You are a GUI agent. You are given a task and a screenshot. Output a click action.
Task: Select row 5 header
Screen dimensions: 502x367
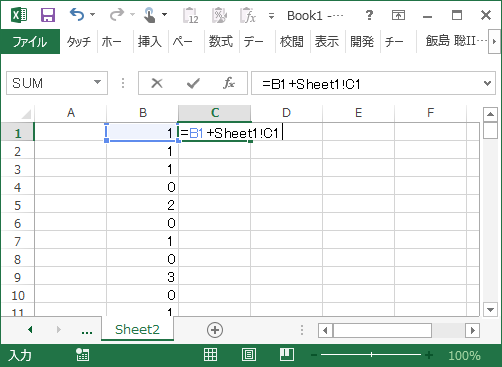(18, 205)
